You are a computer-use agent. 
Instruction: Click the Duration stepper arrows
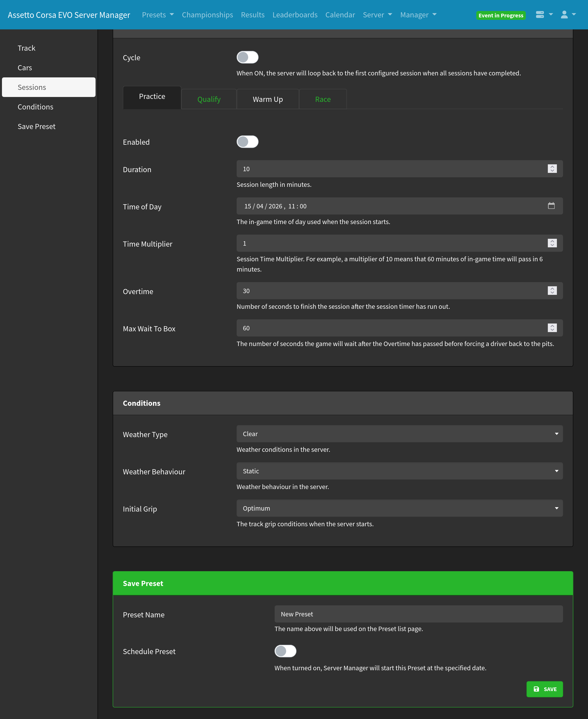click(x=552, y=168)
